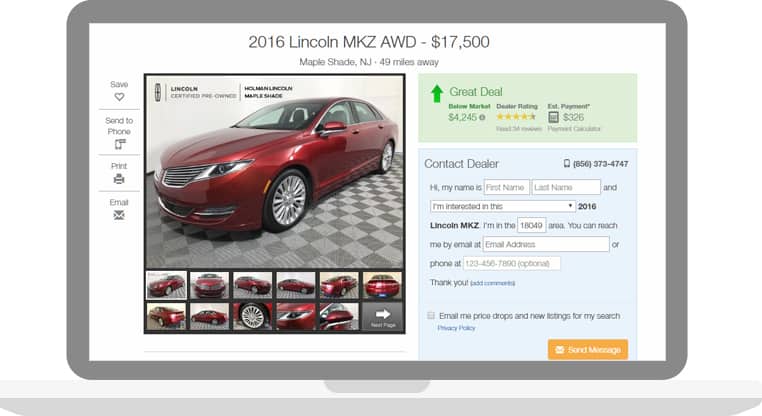
Task: Focus the First Name field
Action: 507,188
